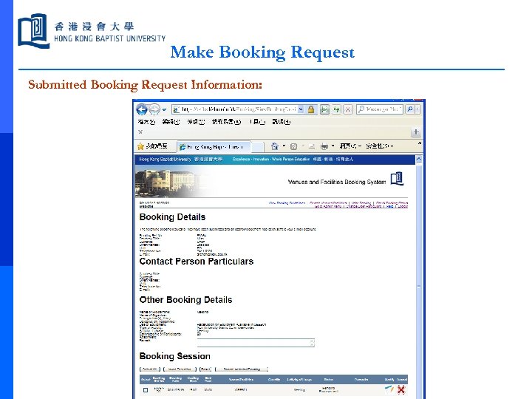Click the Modify pencil icon in booking row

tap(389, 389)
